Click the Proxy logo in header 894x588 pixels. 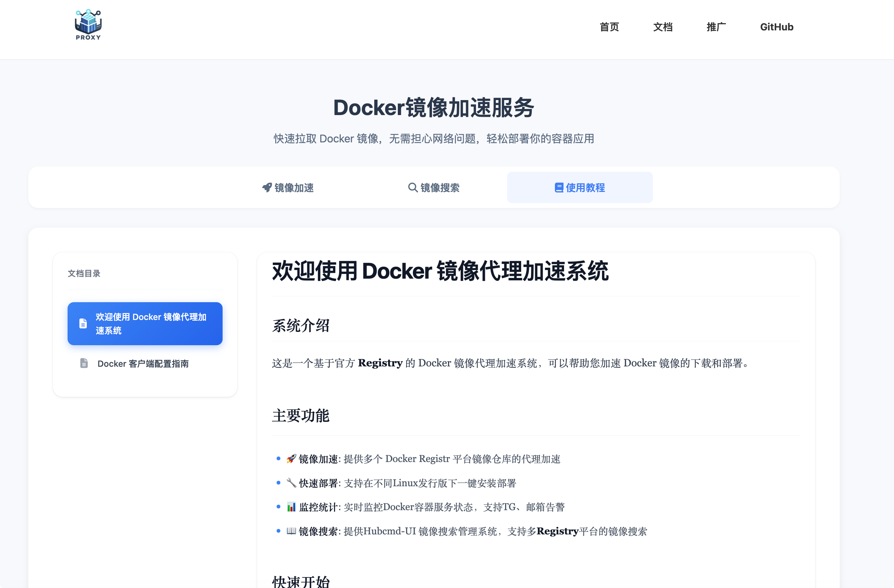pos(88,25)
